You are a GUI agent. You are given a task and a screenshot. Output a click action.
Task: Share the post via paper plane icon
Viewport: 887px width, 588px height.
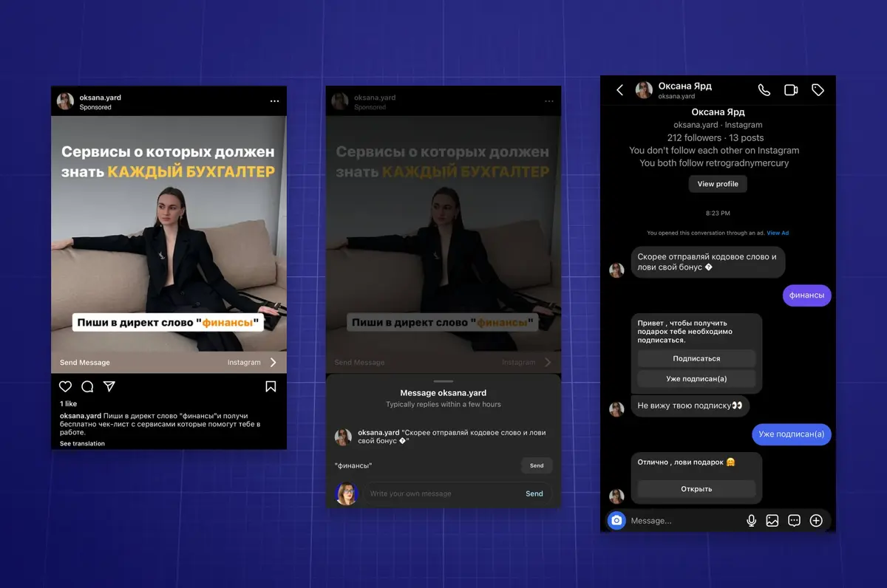tap(109, 386)
